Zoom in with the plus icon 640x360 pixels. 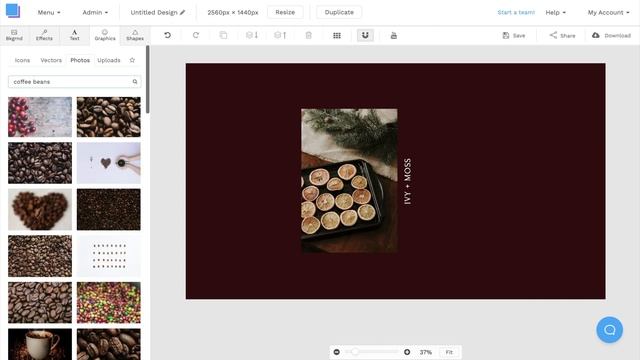(x=407, y=352)
